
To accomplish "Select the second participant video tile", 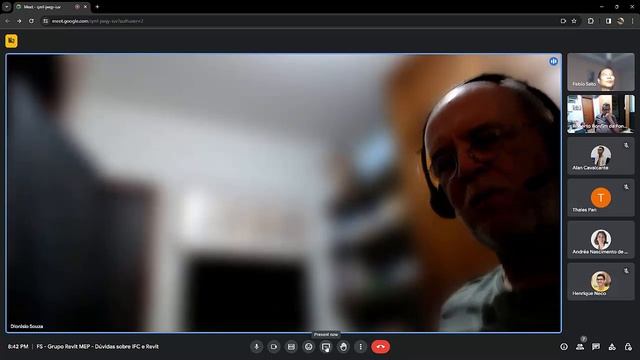I will [x=601, y=114].
